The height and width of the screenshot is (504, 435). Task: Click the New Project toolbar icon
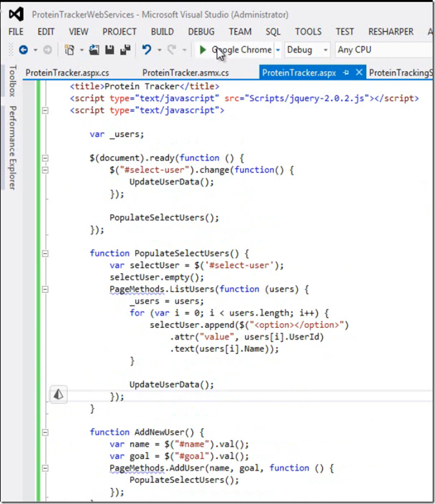tap(69, 50)
